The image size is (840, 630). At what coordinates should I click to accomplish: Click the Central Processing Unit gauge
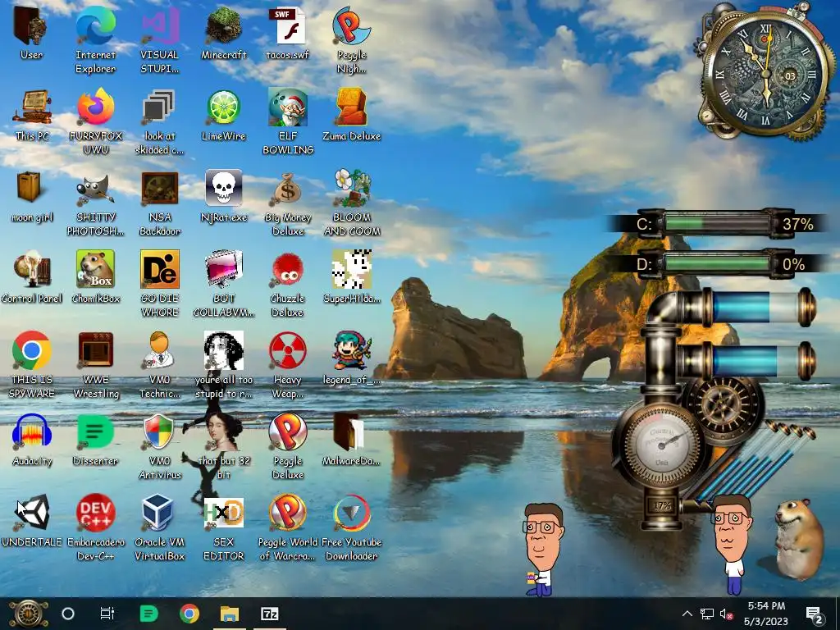(x=660, y=445)
